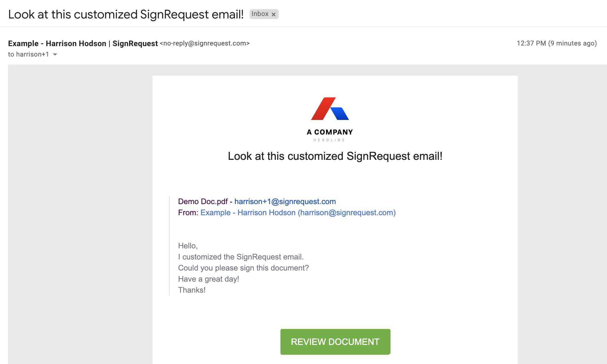Click the A COMPANY text under logo

[330, 132]
